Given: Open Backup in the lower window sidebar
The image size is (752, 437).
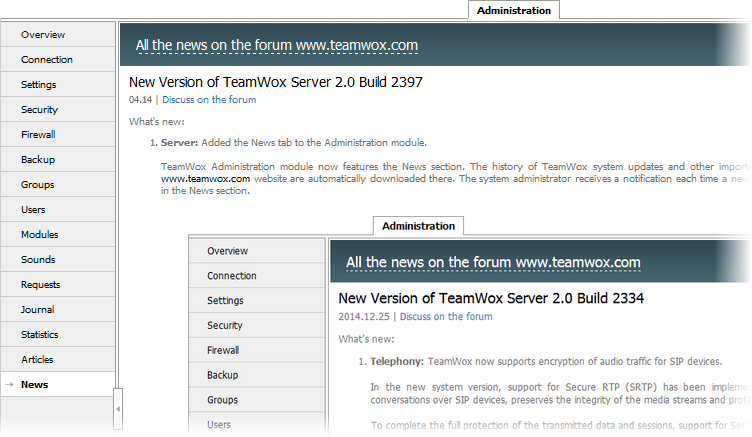Looking at the screenshot, I should (257, 375).
